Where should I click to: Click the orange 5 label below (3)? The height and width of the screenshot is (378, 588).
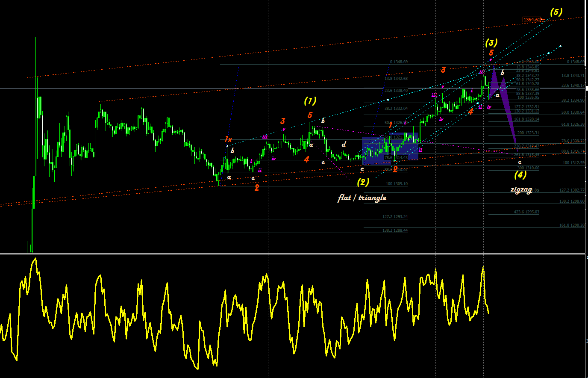coord(491,53)
